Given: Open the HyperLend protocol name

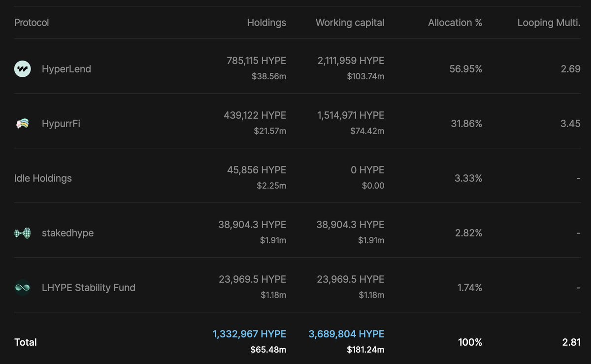Looking at the screenshot, I should 66,69.
